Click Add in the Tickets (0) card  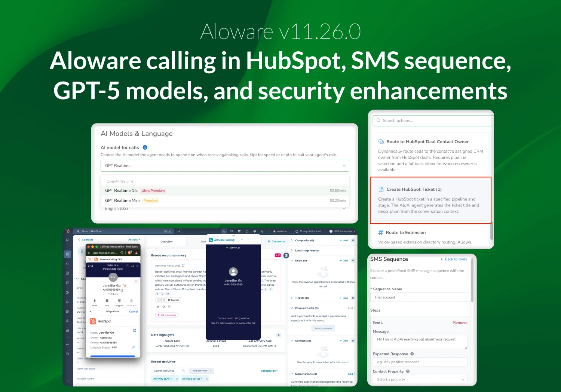(x=344, y=298)
